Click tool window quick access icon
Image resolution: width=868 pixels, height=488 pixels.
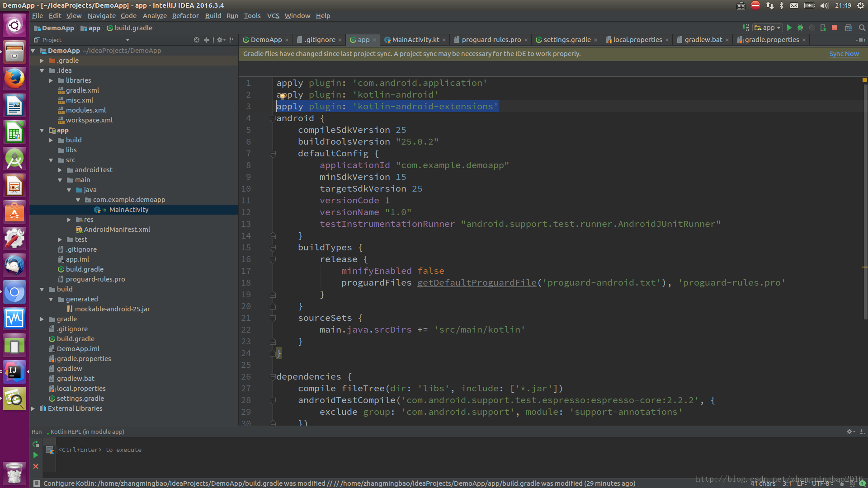(37, 483)
